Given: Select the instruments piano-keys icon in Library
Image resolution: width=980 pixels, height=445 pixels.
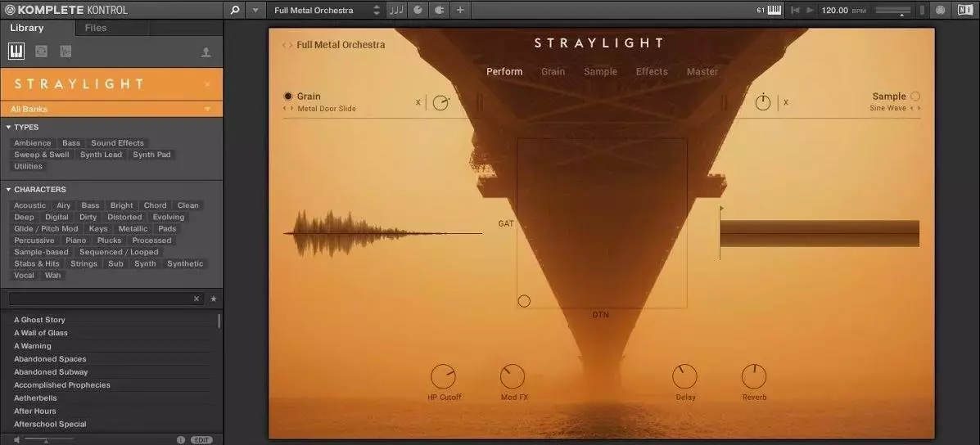Looking at the screenshot, I should click(x=16, y=52).
